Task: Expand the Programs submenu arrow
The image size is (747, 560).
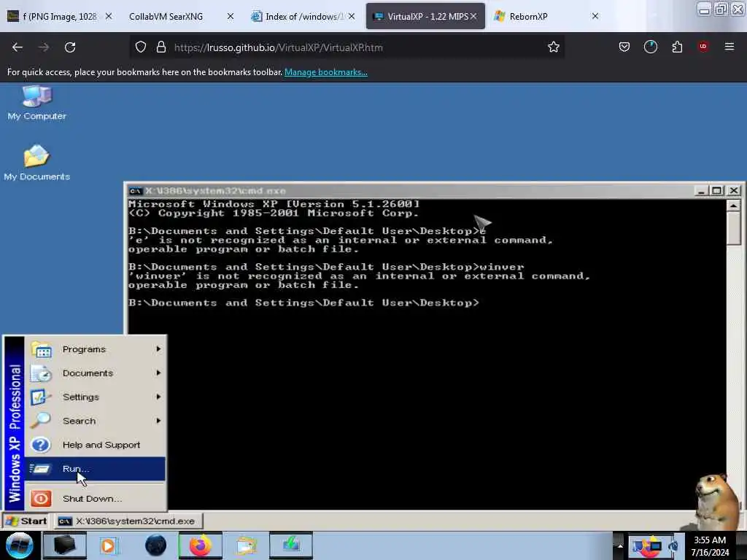Action: coord(158,349)
